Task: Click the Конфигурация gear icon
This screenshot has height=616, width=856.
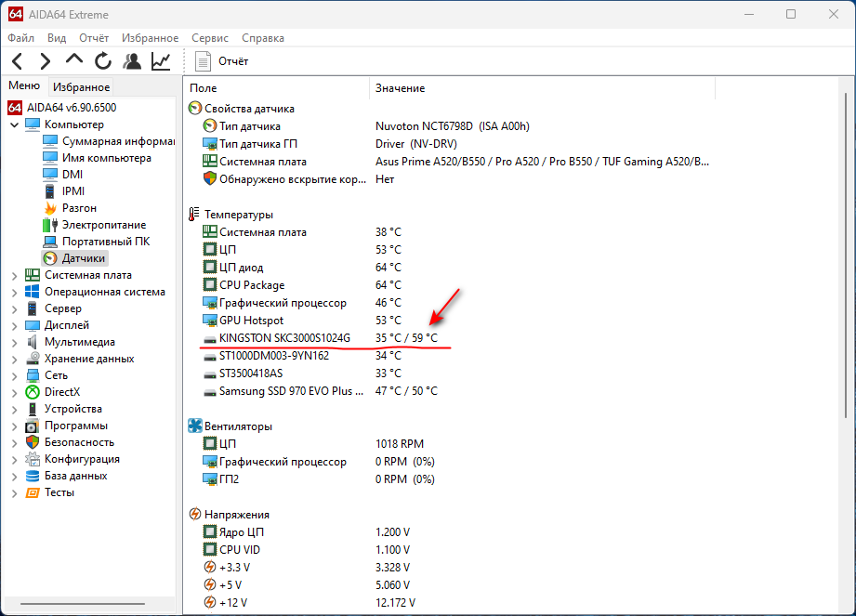Action: [x=33, y=459]
